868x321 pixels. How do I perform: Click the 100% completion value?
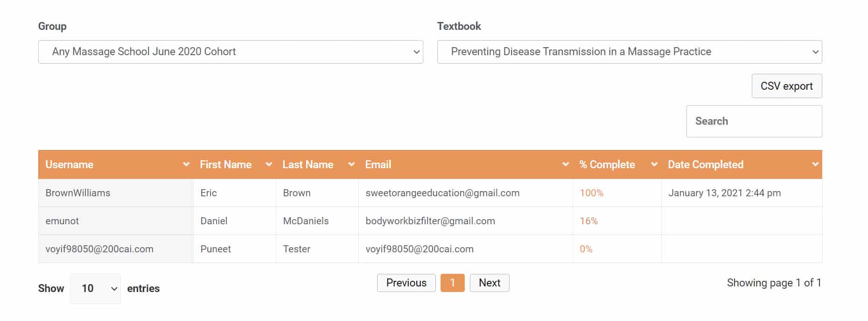pyautogui.click(x=591, y=193)
